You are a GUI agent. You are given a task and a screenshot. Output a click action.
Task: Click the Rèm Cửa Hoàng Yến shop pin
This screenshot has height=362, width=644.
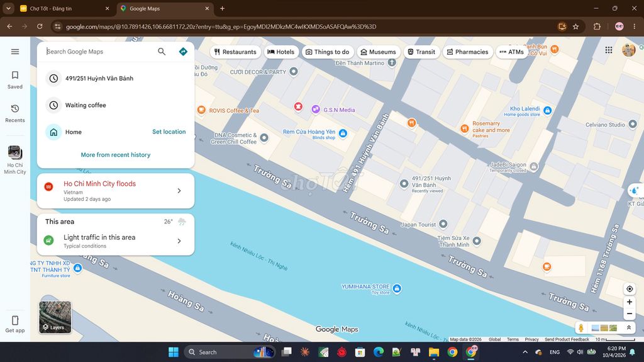pyautogui.click(x=343, y=133)
